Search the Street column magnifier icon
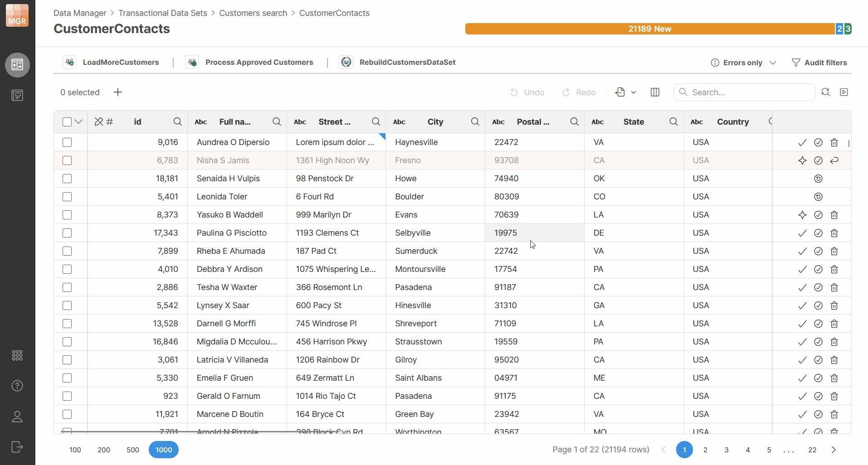This screenshot has height=465, width=868. pos(376,121)
